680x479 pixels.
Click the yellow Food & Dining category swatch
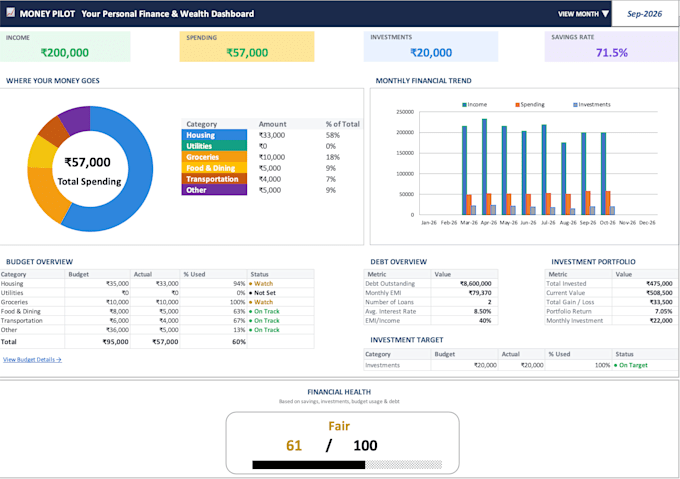[x=214, y=168]
